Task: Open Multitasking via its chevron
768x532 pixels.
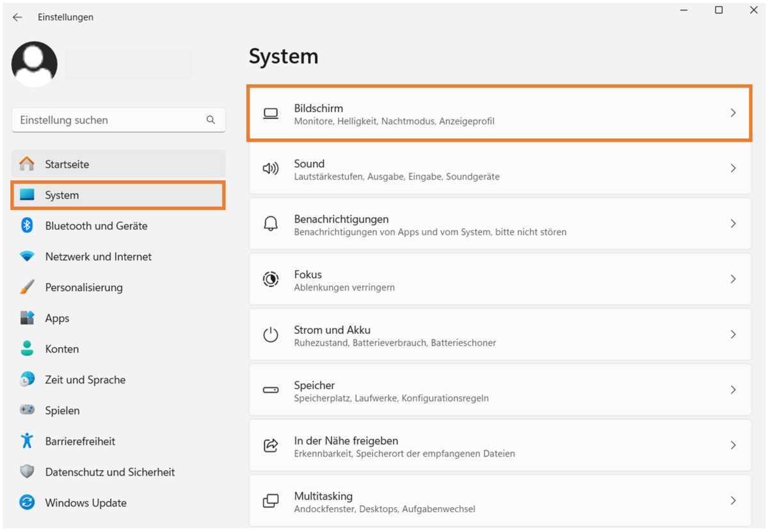Action: pos(733,501)
